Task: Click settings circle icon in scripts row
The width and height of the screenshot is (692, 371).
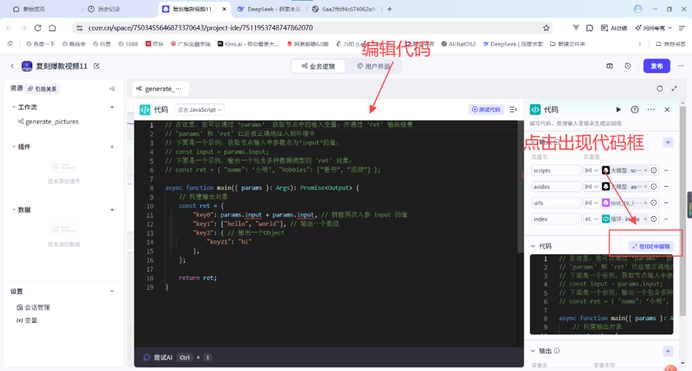Action: pos(654,170)
